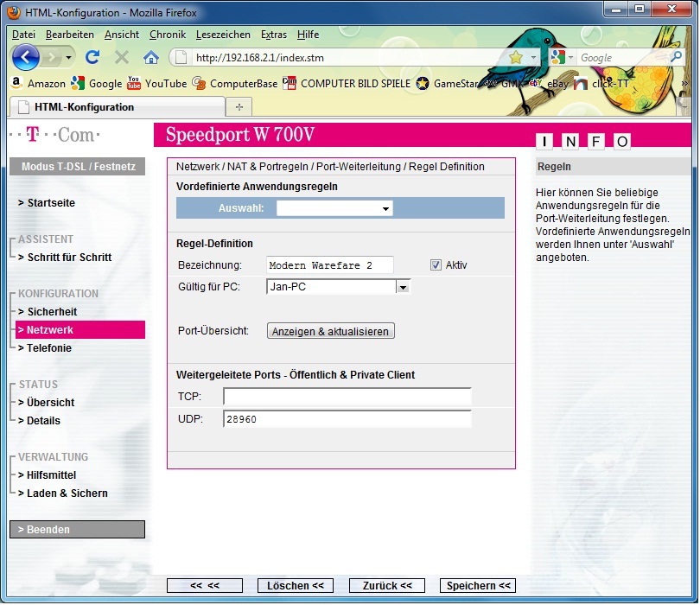Open the Auswahl predefined rules dropdown
Screen dimensions: 700x605
point(334,208)
